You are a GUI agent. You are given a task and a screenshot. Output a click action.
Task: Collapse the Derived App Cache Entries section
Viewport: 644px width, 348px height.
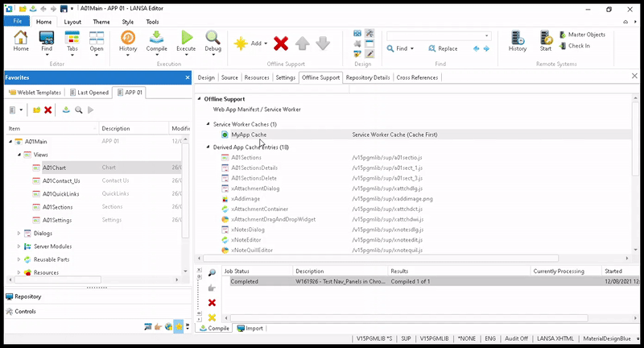(x=207, y=147)
